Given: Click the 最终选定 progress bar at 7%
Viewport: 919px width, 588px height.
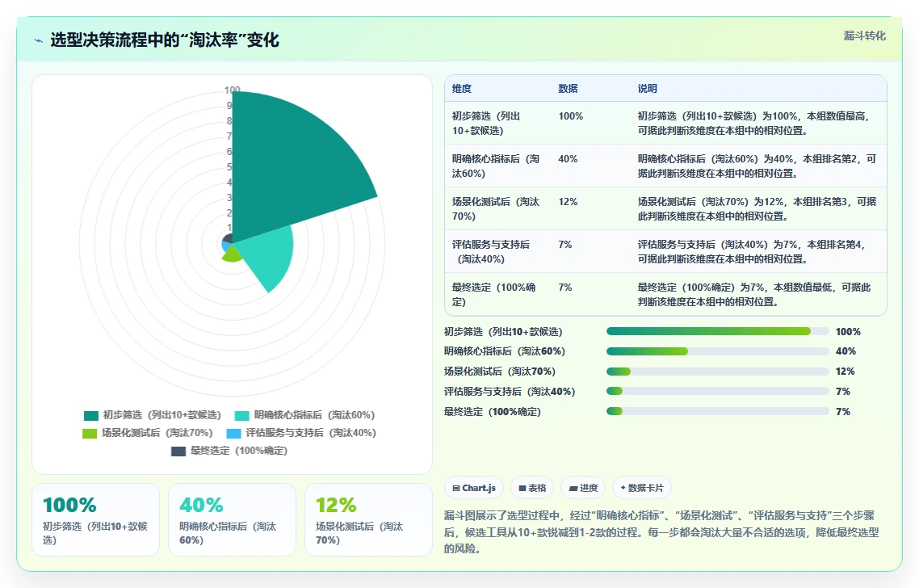Looking at the screenshot, I should (717, 412).
